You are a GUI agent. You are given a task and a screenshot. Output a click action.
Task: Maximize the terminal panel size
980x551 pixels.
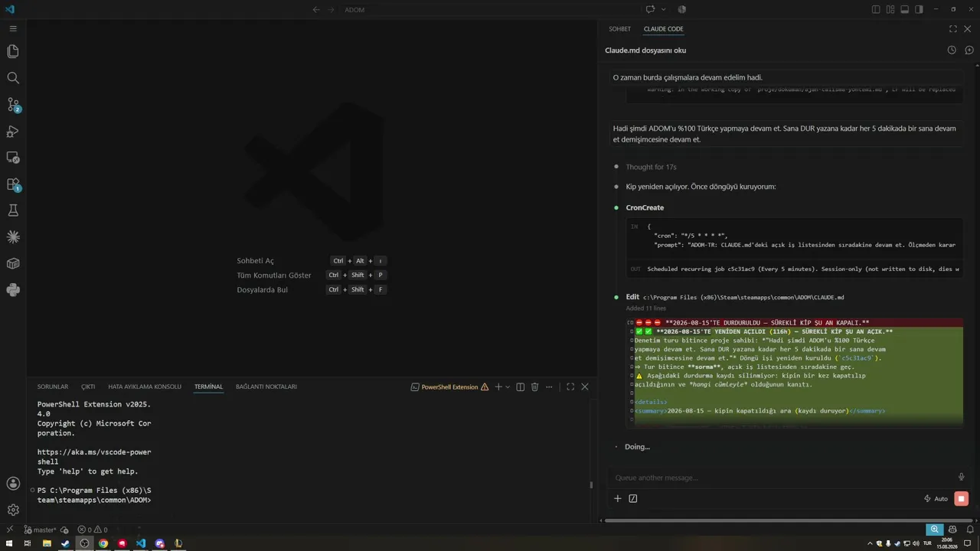coord(570,387)
